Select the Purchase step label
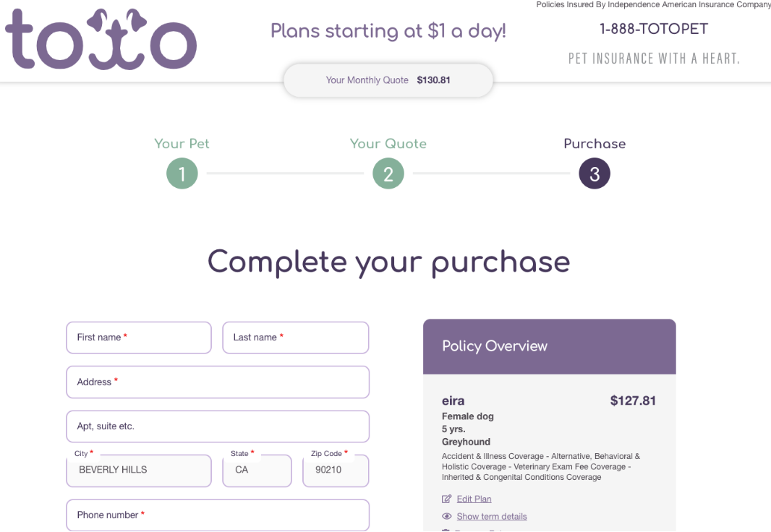Viewport: 771px width, 532px height. tap(595, 143)
